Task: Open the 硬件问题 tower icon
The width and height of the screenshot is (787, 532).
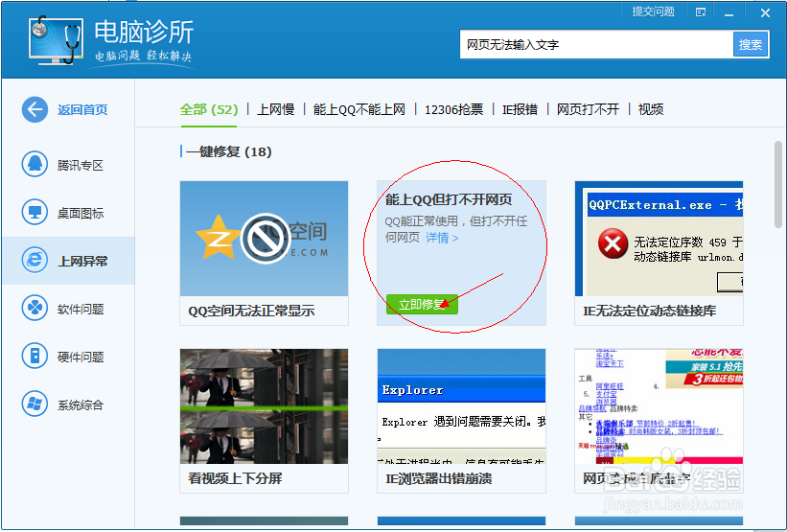Action: (x=35, y=356)
